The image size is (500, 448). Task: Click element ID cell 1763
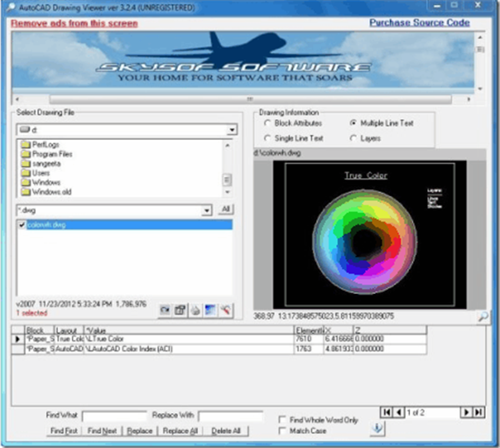[x=308, y=349]
